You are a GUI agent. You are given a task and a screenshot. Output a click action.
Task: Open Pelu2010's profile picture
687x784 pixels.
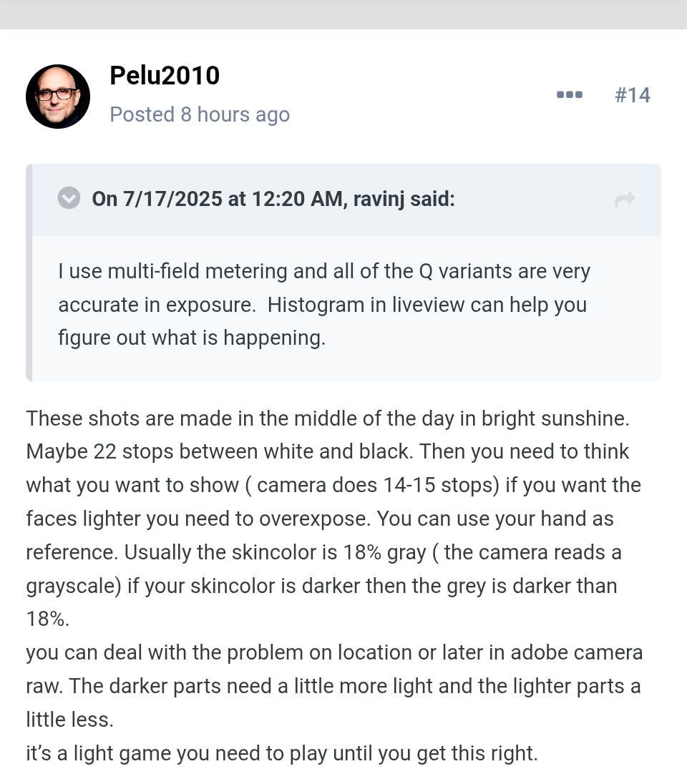point(58,97)
